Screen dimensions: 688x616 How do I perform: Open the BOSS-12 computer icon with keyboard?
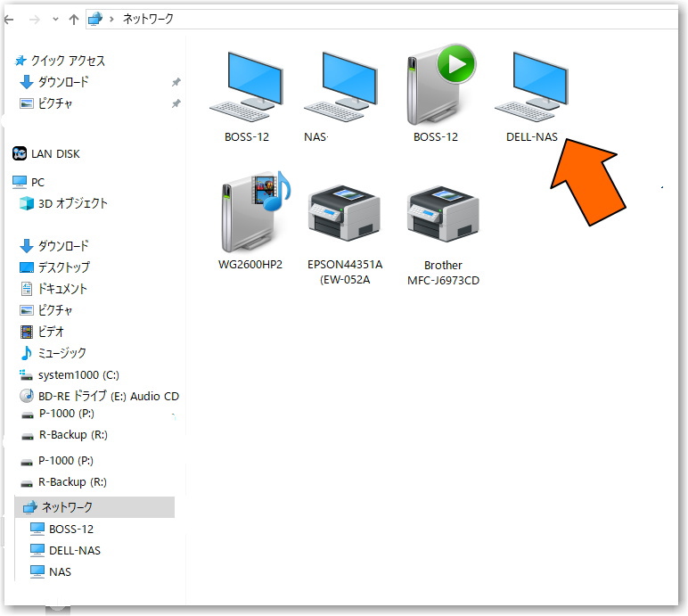pos(246,96)
